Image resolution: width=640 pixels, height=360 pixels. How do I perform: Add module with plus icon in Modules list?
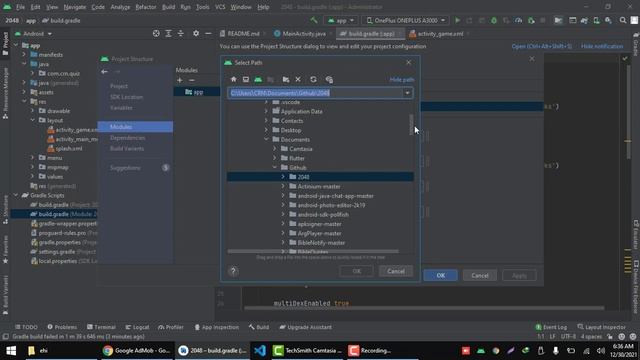[180, 80]
